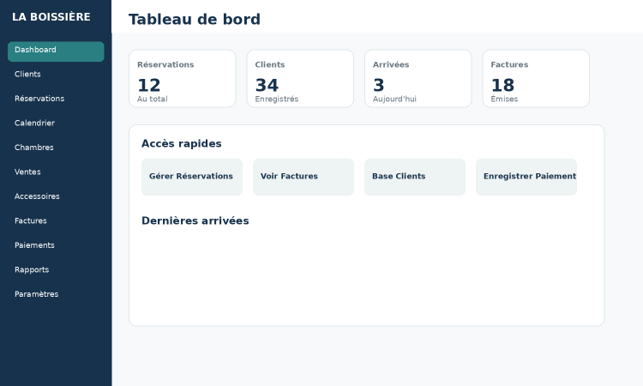Click the Arrivées card showing 3
Image resolution: width=643 pixels, height=386 pixels.
point(418,78)
